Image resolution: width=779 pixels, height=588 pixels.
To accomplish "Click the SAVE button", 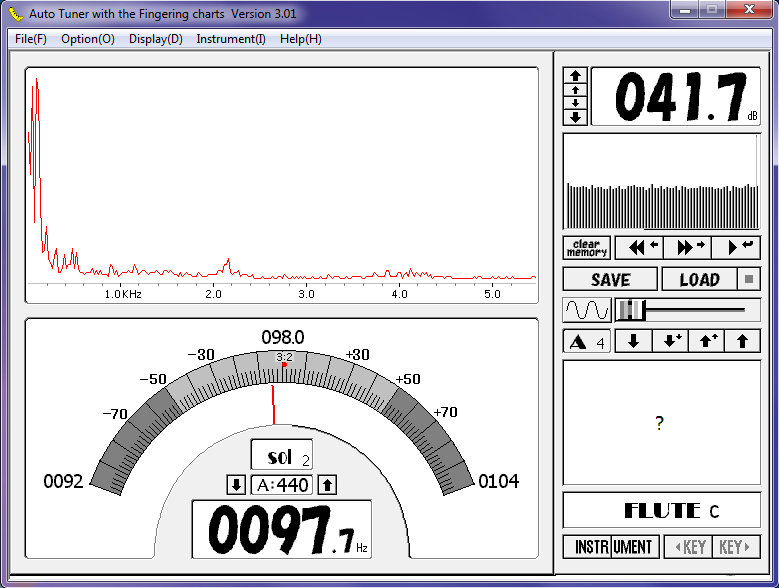I will click(610, 280).
